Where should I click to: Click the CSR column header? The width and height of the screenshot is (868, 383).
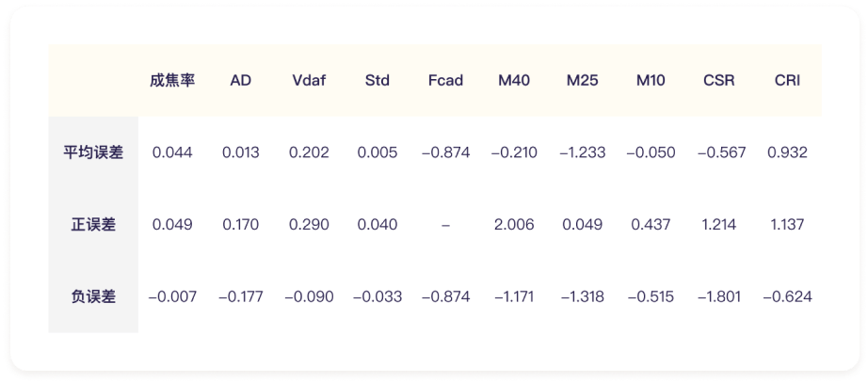coord(719,81)
